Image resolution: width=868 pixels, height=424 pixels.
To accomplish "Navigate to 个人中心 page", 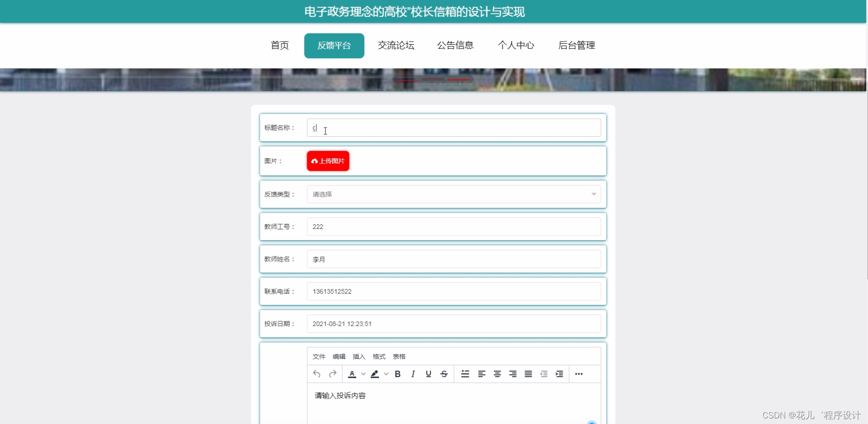I will click(x=516, y=45).
